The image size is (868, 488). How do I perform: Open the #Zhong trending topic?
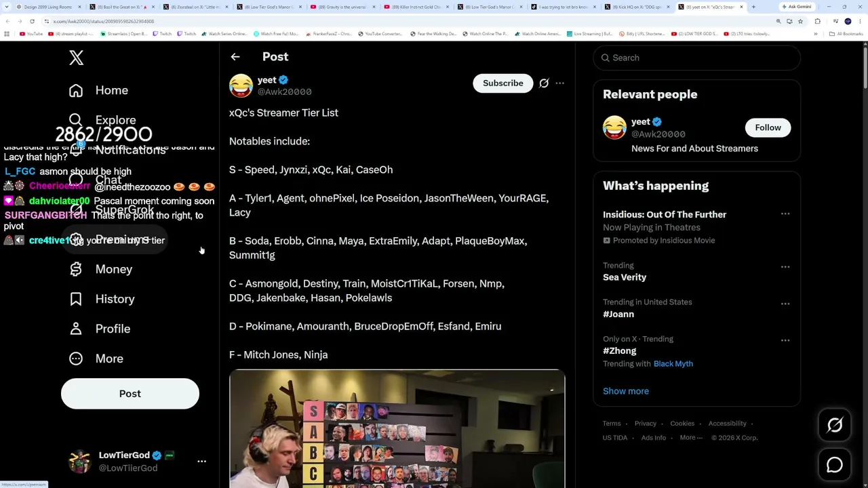[x=620, y=351]
